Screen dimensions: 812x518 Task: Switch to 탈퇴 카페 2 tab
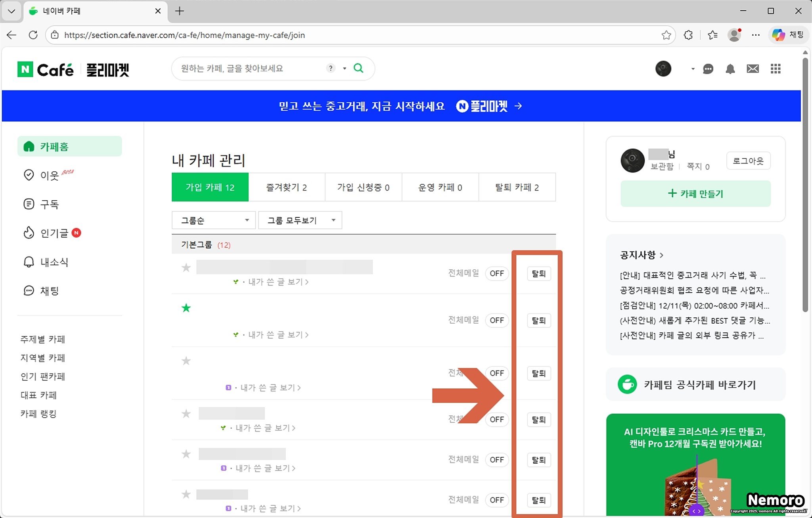[517, 187]
